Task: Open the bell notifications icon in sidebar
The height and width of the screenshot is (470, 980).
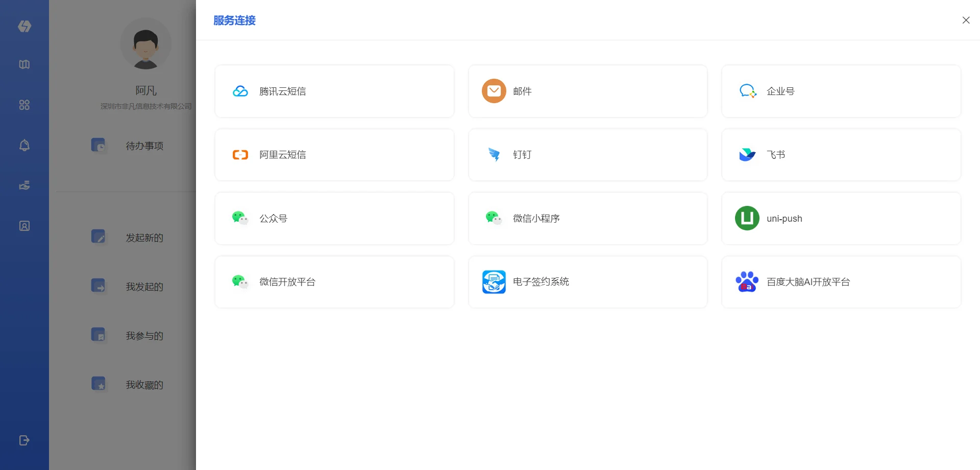Action: point(24,145)
